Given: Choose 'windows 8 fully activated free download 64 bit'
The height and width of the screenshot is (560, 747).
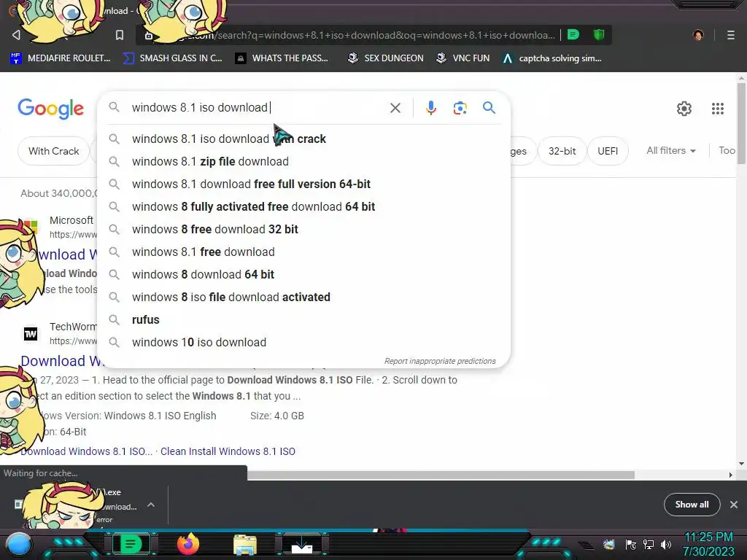Looking at the screenshot, I should click(304, 206).
